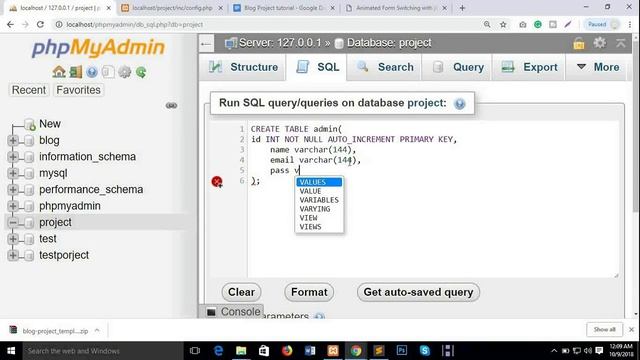Click the Windows search box
This screenshot has width=640, height=360.
pos(102,351)
